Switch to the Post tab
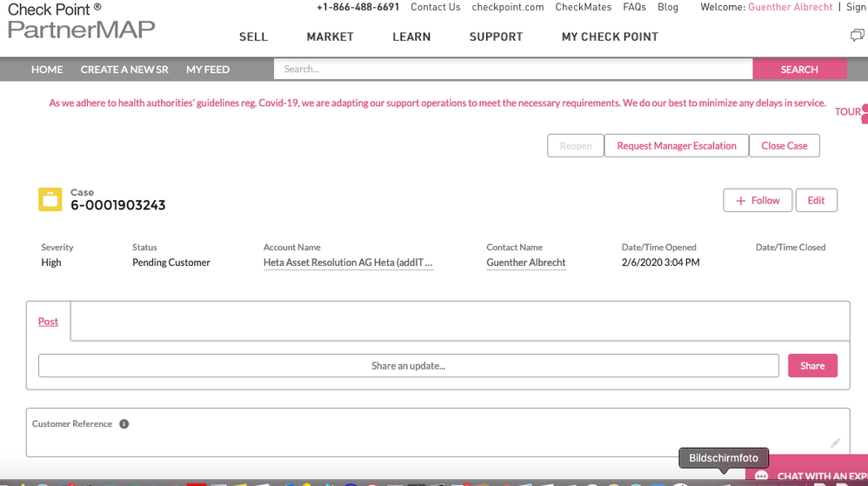This screenshot has height=486, width=868. [48, 322]
